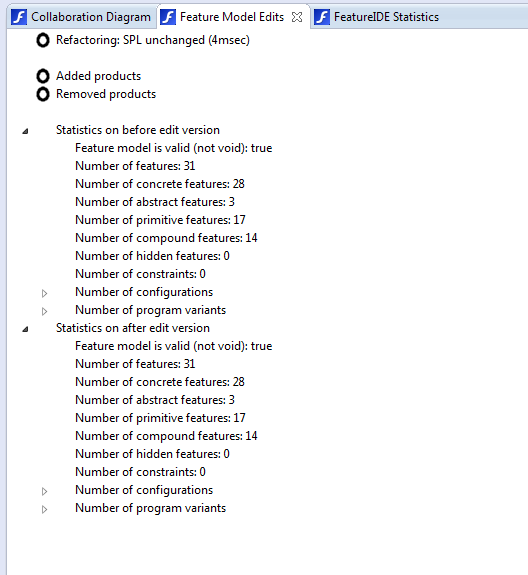The image size is (528, 575).
Task: Select the before-edit Number of concrete features: 28
Action: [160, 184]
